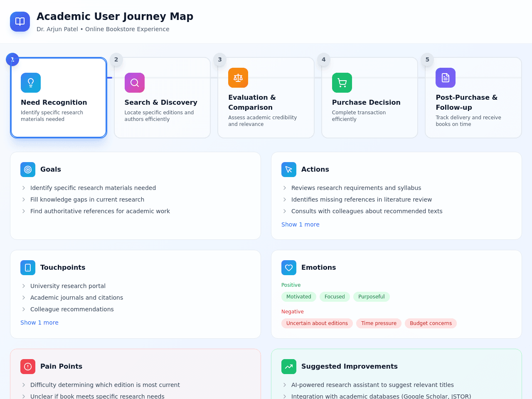This screenshot has height=399, width=532.
Task: Click the Purposeful emotion tag
Action: (x=372, y=297)
